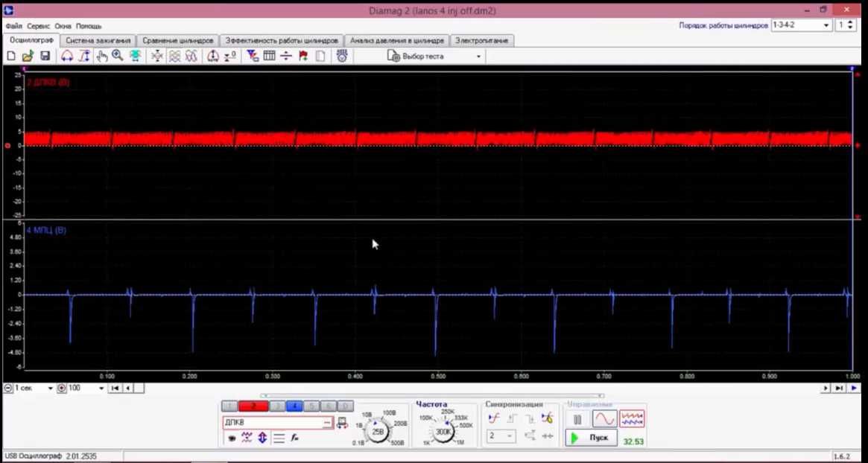This screenshot has height=463, width=868.
Task: Open the table grid view icon
Action: click(x=269, y=56)
